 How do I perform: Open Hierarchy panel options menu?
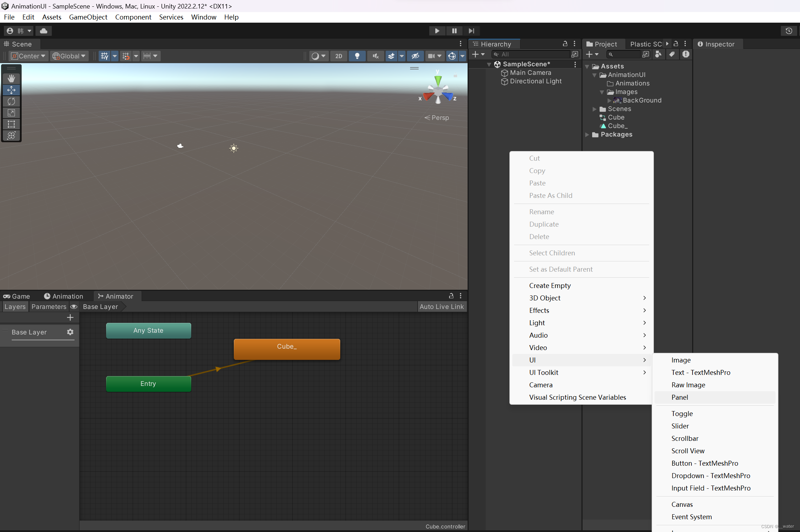[x=574, y=44]
